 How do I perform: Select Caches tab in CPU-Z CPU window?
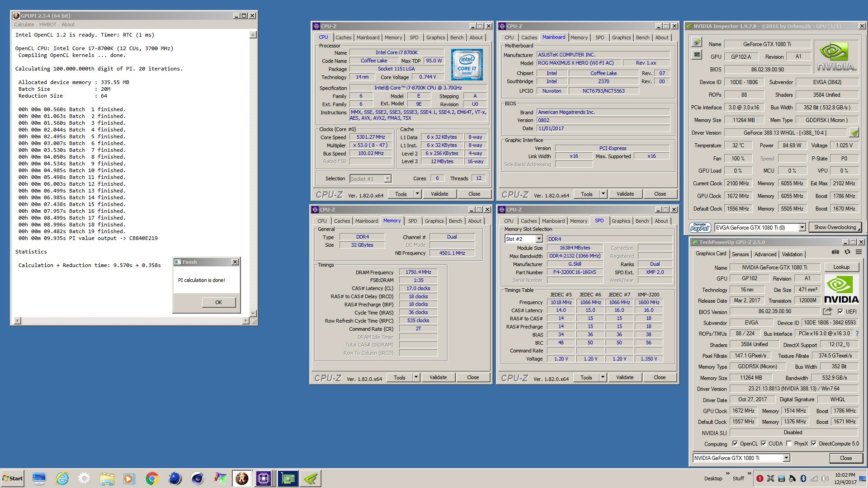pos(343,38)
